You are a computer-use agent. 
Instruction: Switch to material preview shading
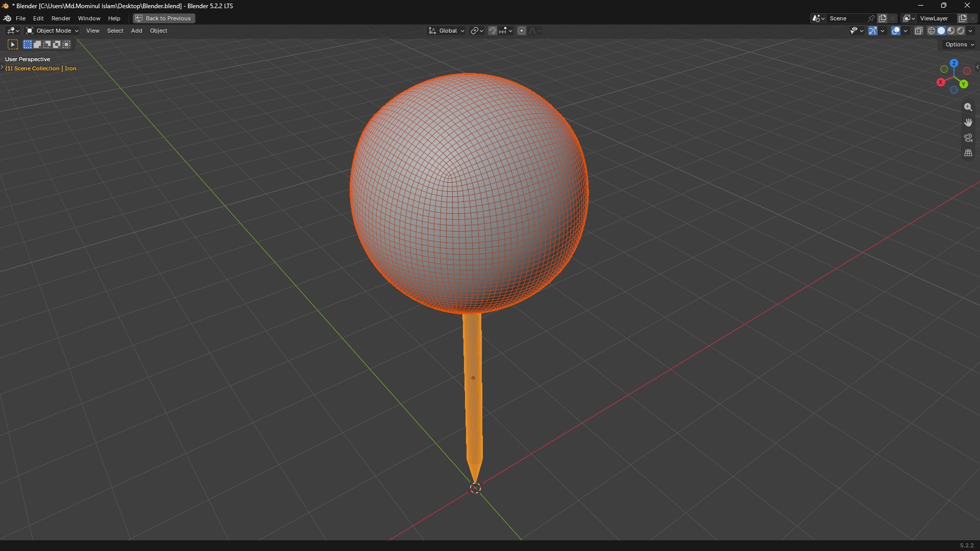tap(951, 31)
